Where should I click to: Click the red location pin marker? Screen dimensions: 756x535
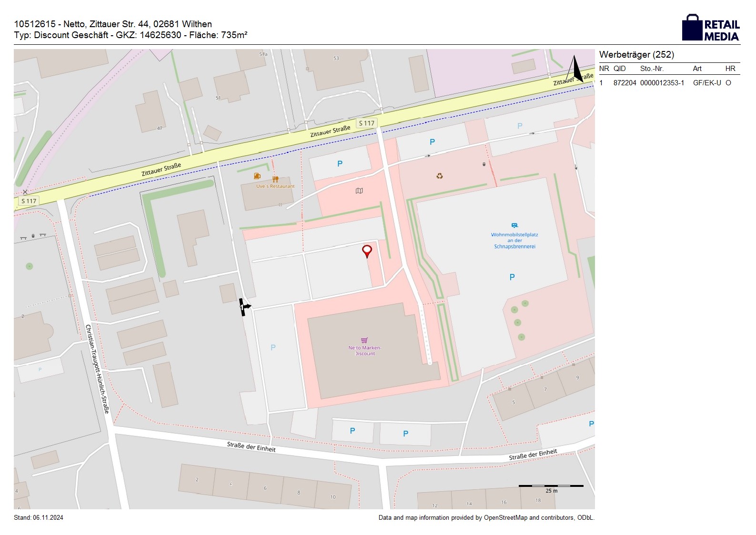coord(367,251)
